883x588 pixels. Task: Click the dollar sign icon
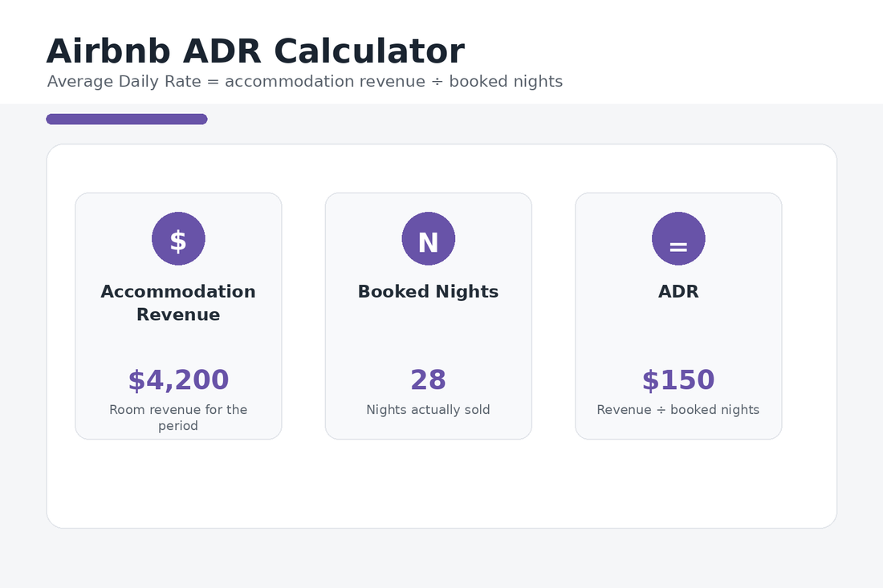[178, 238]
